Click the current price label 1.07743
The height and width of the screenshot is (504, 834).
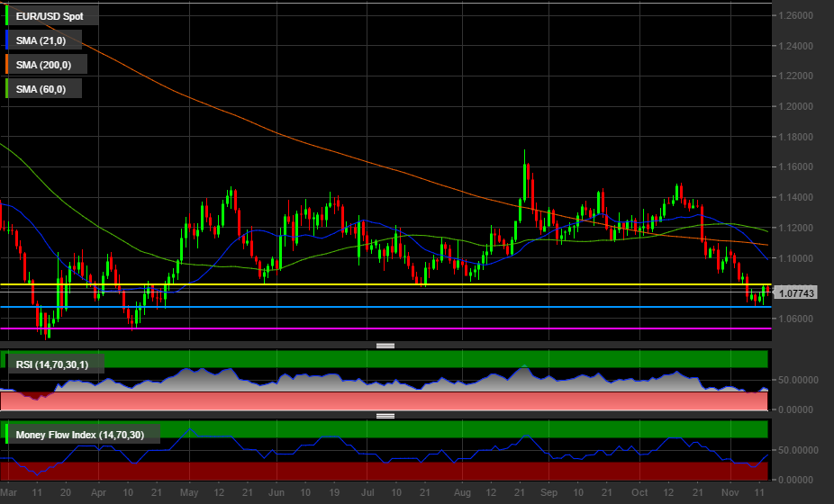(796, 293)
